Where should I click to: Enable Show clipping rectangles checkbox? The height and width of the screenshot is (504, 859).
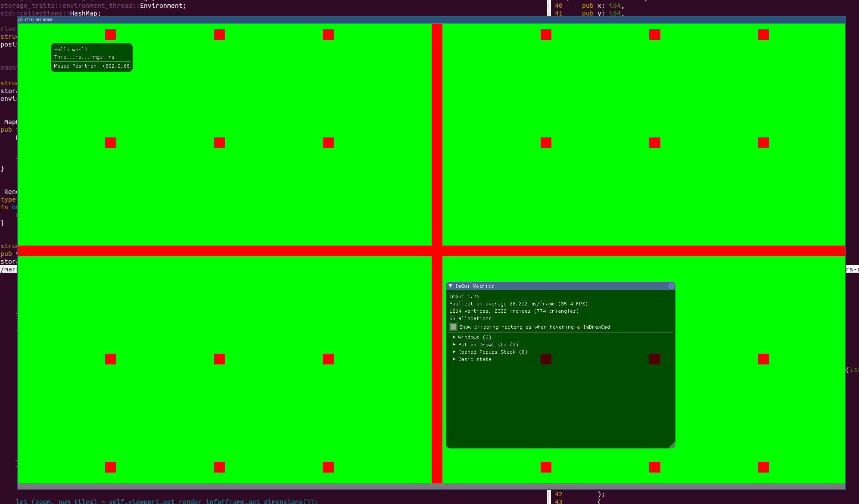[x=453, y=327]
